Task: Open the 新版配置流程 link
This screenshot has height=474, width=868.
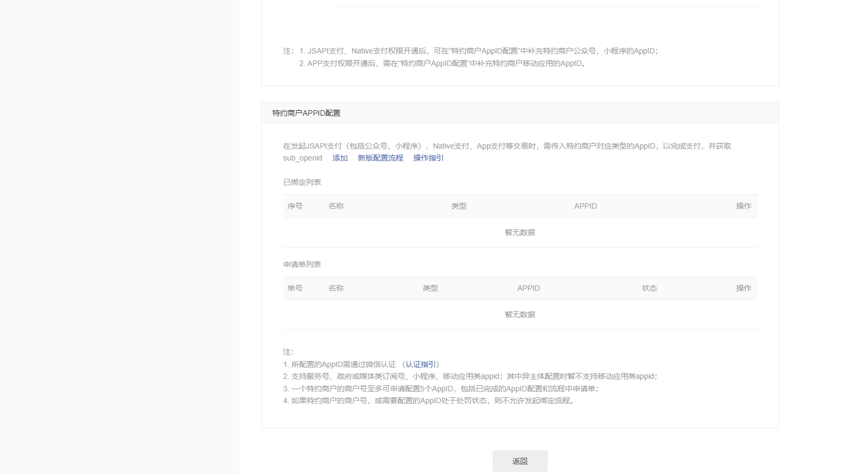Action: [x=380, y=158]
